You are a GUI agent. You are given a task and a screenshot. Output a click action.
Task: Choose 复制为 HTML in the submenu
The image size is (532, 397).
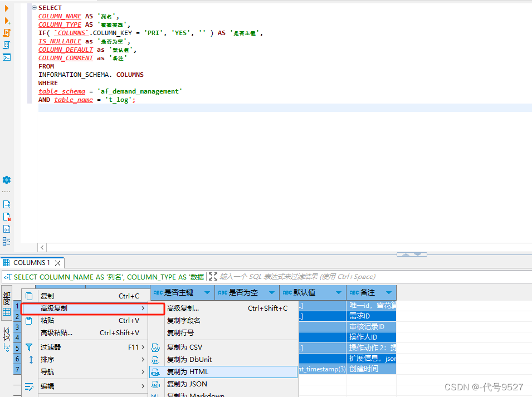coord(223,371)
